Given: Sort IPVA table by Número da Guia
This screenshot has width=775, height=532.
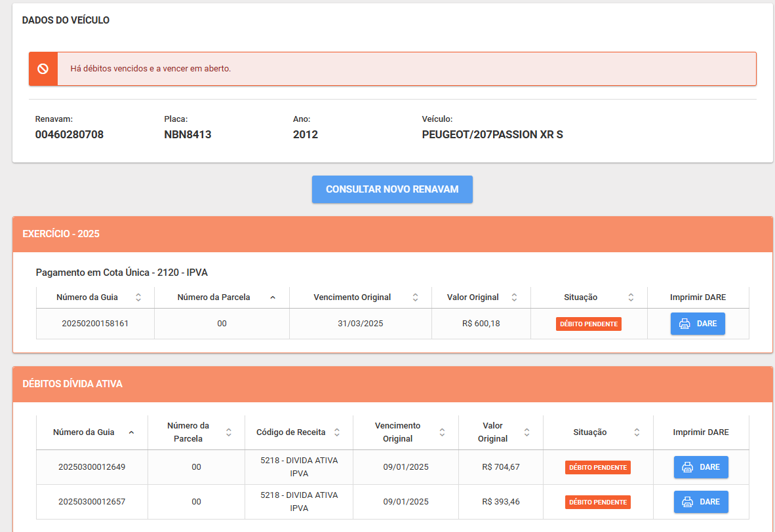Looking at the screenshot, I should click(138, 297).
